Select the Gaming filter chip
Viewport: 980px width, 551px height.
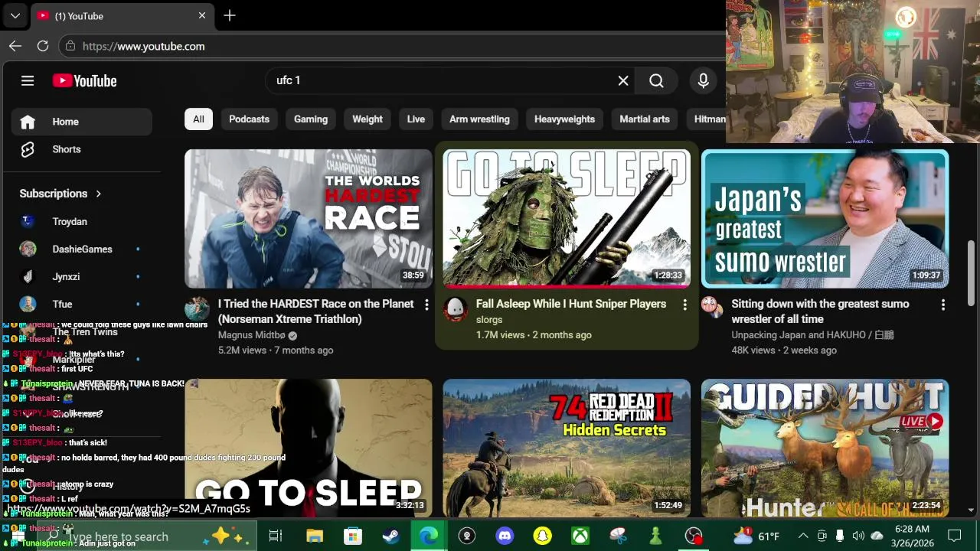point(311,119)
